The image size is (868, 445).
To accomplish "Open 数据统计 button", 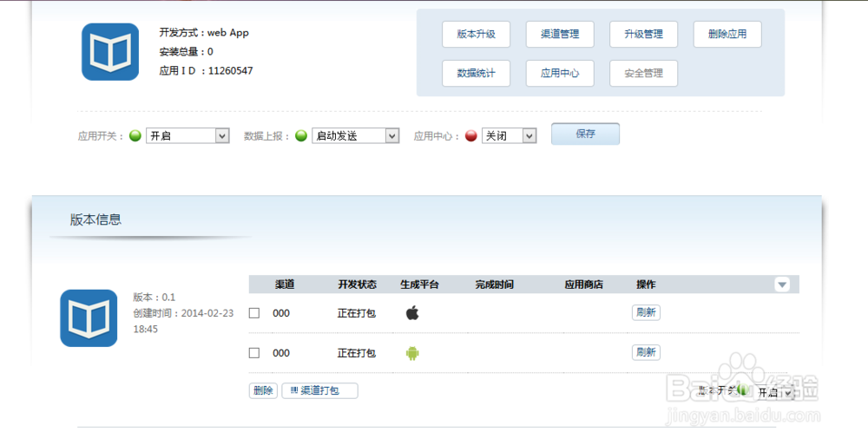I will tap(477, 74).
